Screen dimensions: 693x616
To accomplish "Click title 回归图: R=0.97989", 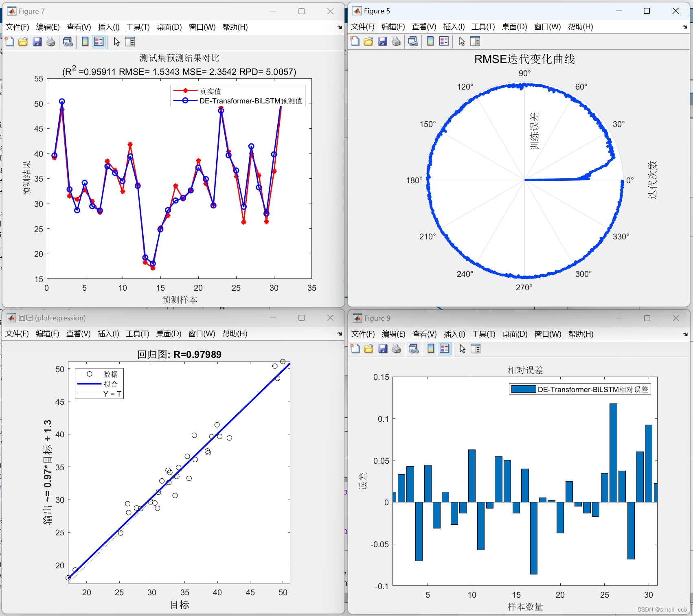I will 179,355.
